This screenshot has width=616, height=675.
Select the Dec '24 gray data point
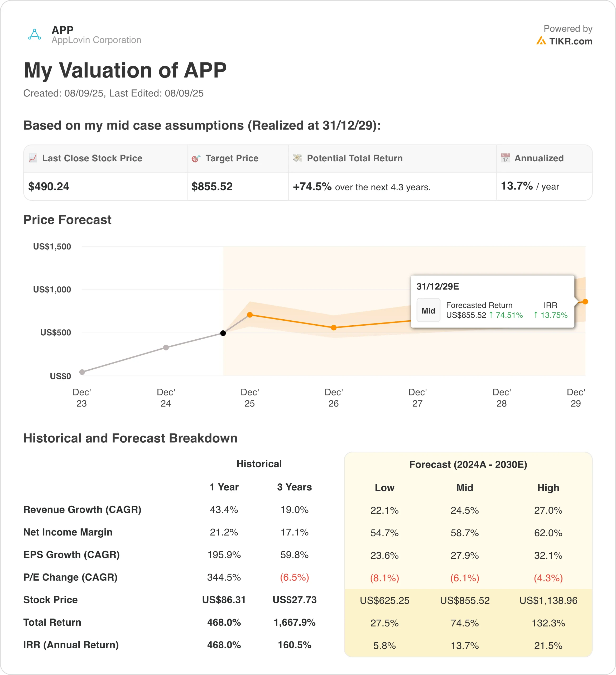166,348
